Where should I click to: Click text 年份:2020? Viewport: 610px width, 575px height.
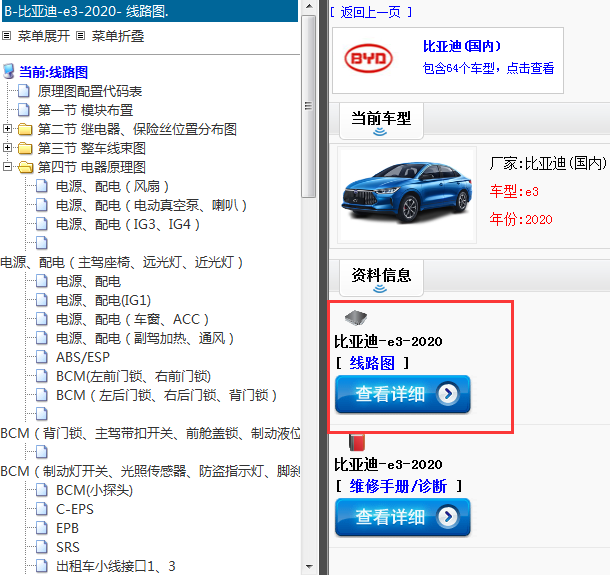521,219
